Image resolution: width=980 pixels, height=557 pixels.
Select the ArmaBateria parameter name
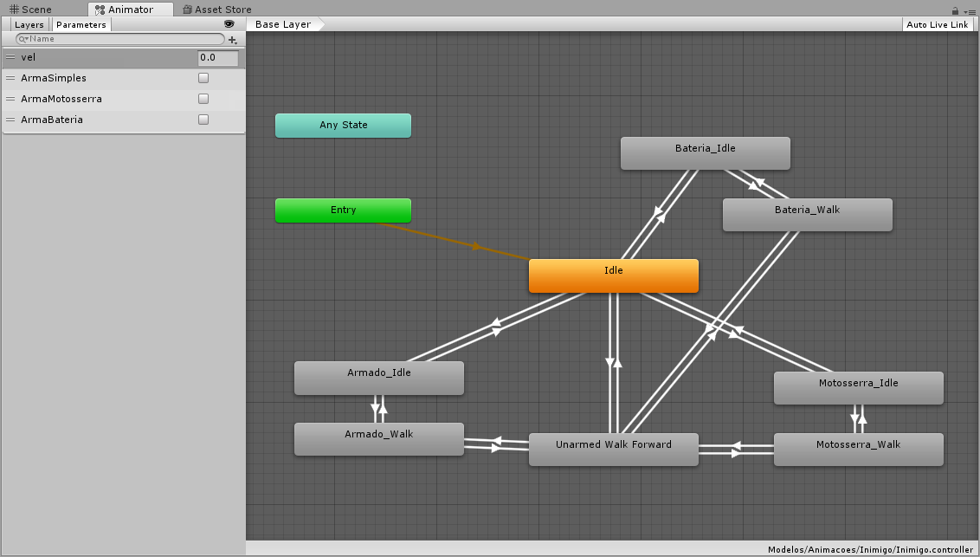pos(52,120)
